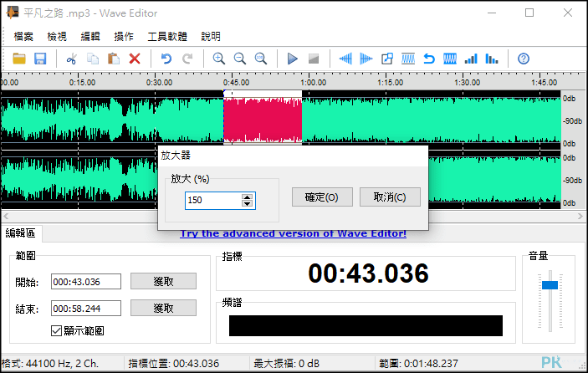Open help with question mark icon
The image size is (588, 373).
524,59
